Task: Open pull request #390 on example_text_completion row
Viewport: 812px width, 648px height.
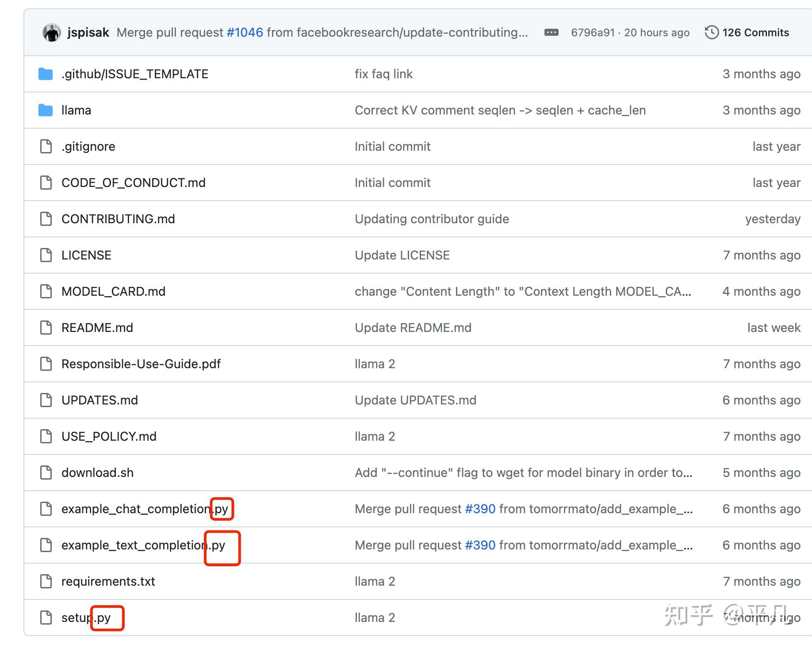Action: [x=480, y=545]
